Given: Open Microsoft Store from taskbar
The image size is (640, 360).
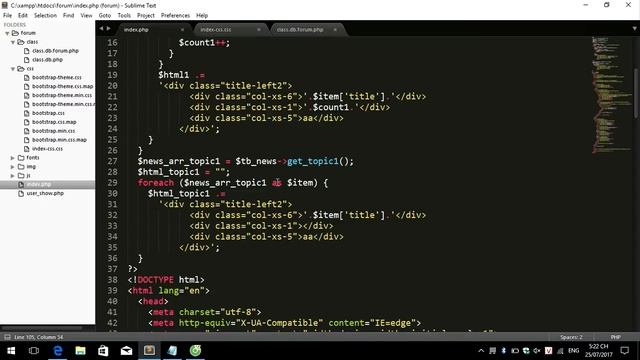Looking at the screenshot, I should click(103, 351).
